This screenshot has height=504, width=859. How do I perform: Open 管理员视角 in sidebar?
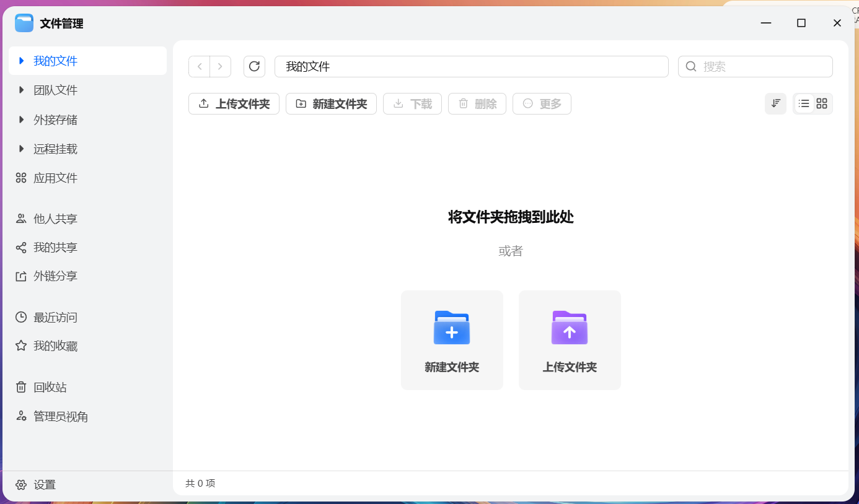click(x=60, y=417)
